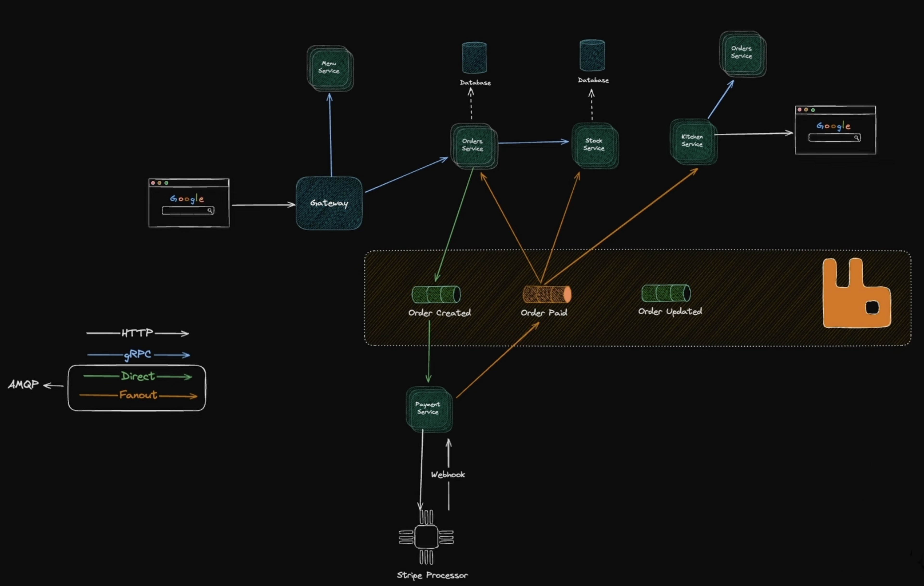Click the Google logo in left browser window
924x586 pixels.
click(187, 199)
